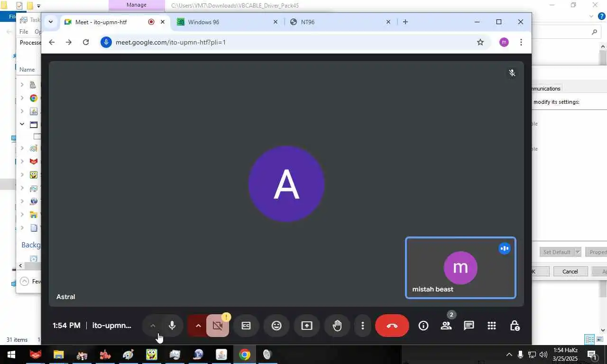Focus the meet.google.com address bar
The width and height of the screenshot is (607, 364).
pyautogui.click(x=294, y=42)
